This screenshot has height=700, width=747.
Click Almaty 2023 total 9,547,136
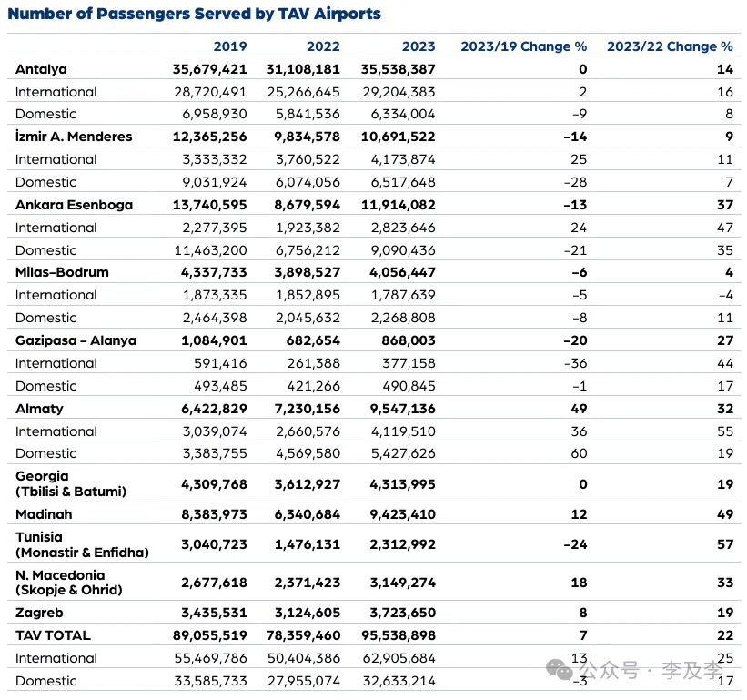(402, 409)
